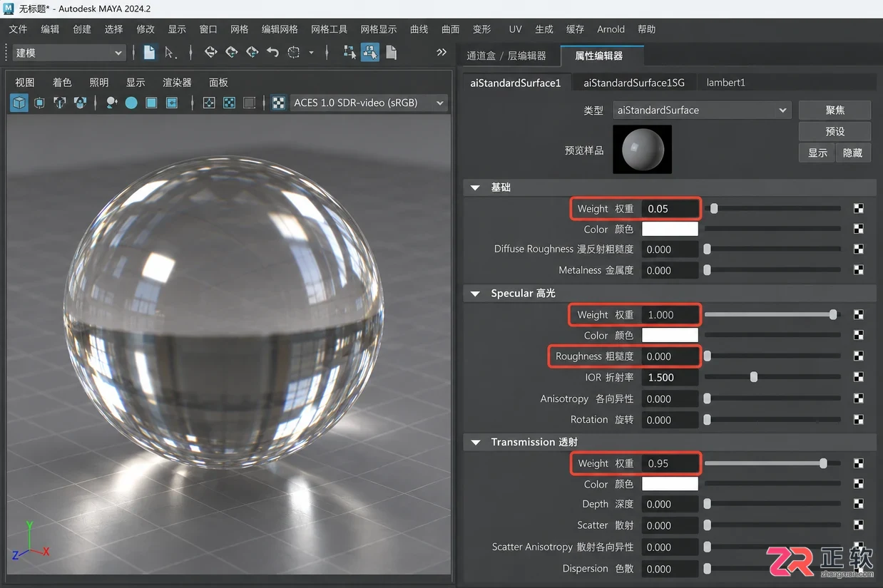Click the 聚焦 button
883x588 pixels.
(x=834, y=110)
